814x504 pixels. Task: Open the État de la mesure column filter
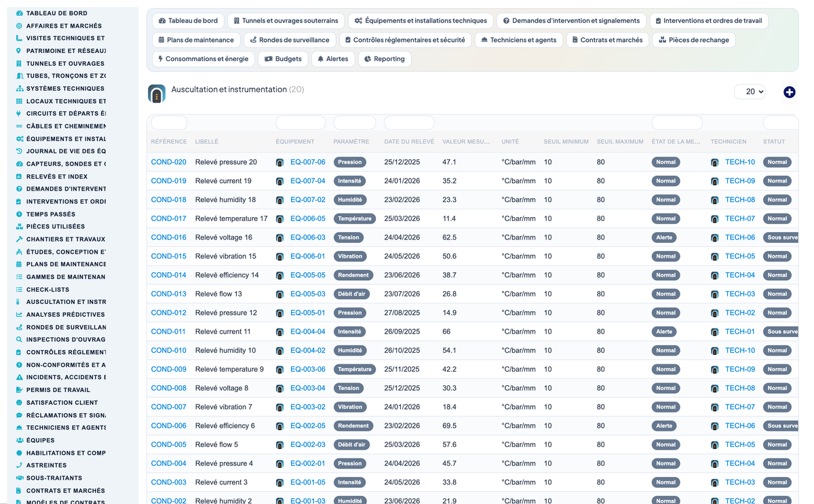pos(677,123)
